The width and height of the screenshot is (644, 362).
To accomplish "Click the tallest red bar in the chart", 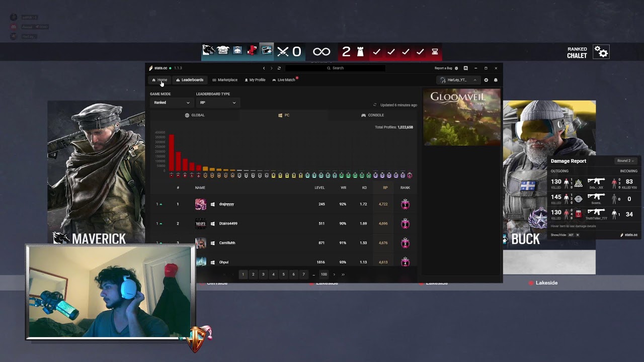I will tap(171, 153).
